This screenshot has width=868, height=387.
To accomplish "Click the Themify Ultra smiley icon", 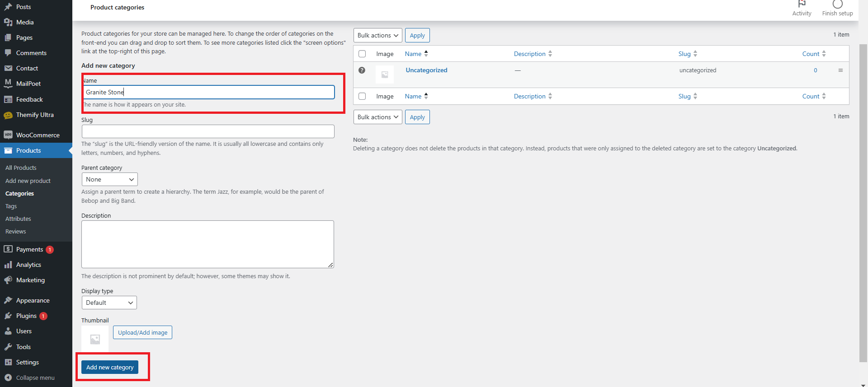I will tap(8, 115).
